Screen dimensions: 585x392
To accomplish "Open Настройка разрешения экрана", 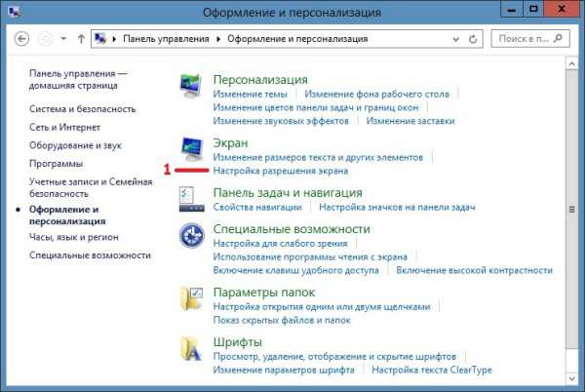I will (x=281, y=171).
